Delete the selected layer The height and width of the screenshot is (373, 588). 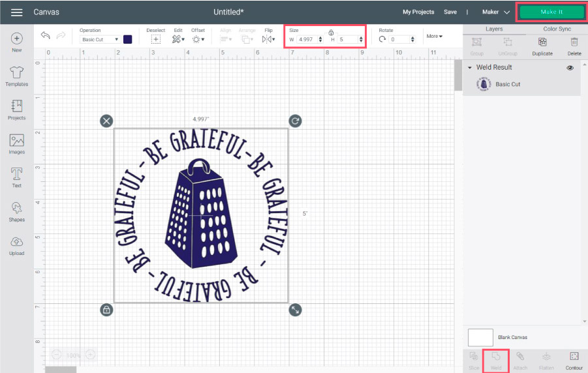coord(574,45)
